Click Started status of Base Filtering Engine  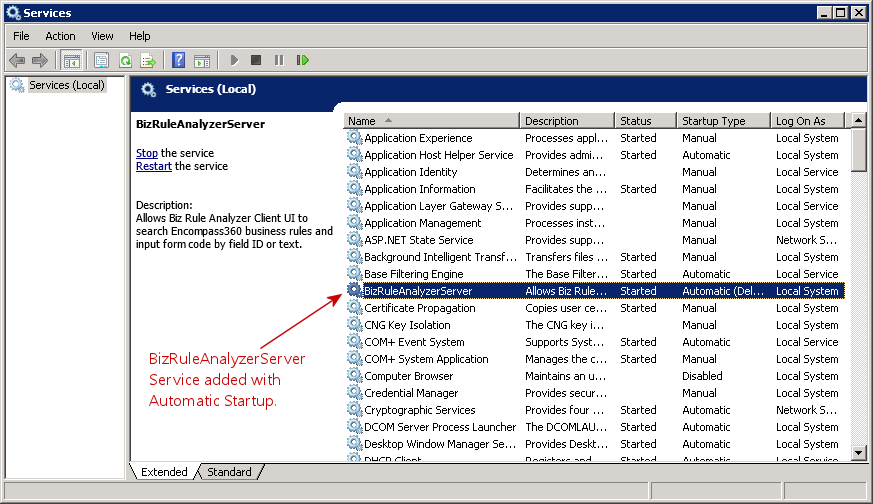click(638, 274)
